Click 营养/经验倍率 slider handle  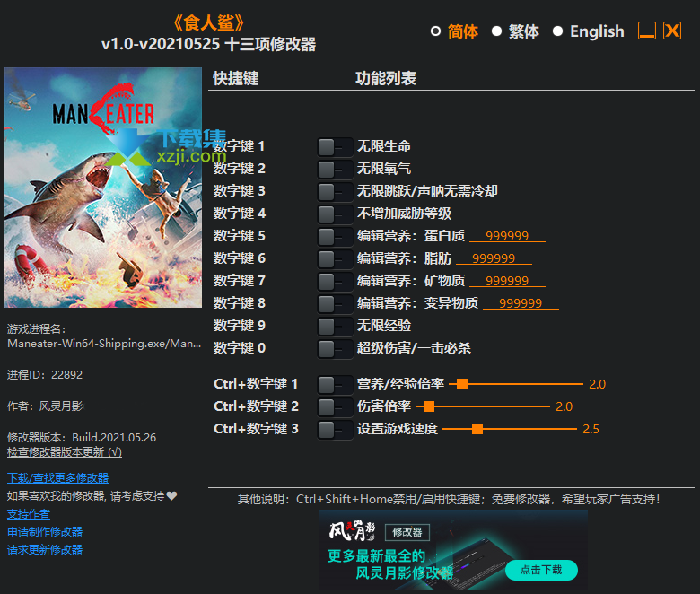pyautogui.click(x=462, y=384)
